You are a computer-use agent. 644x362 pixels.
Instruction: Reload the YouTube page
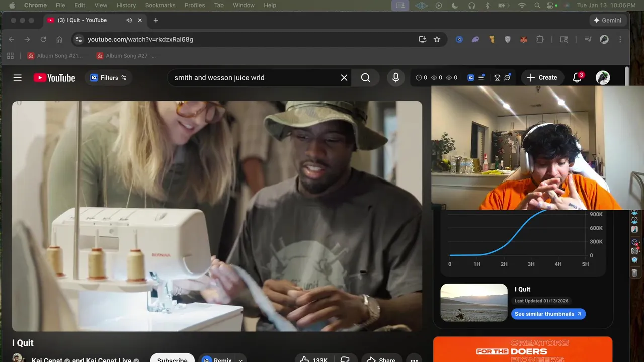tap(43, 39)
